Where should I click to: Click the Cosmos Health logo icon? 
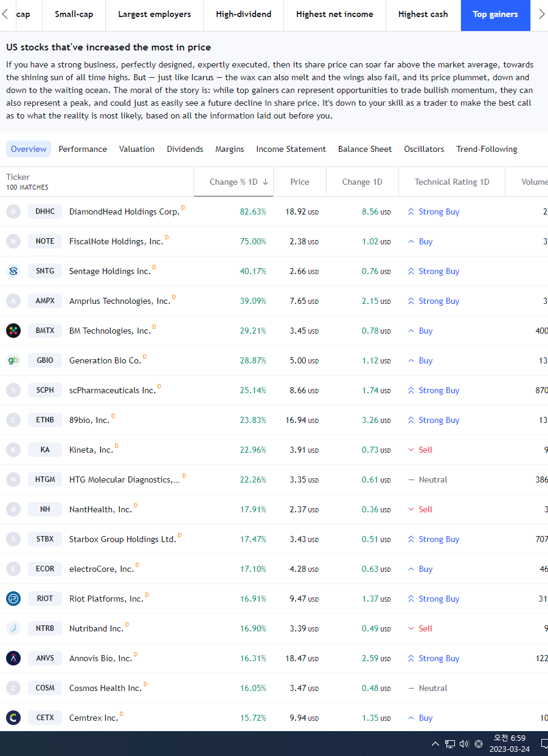coord(13,688)
